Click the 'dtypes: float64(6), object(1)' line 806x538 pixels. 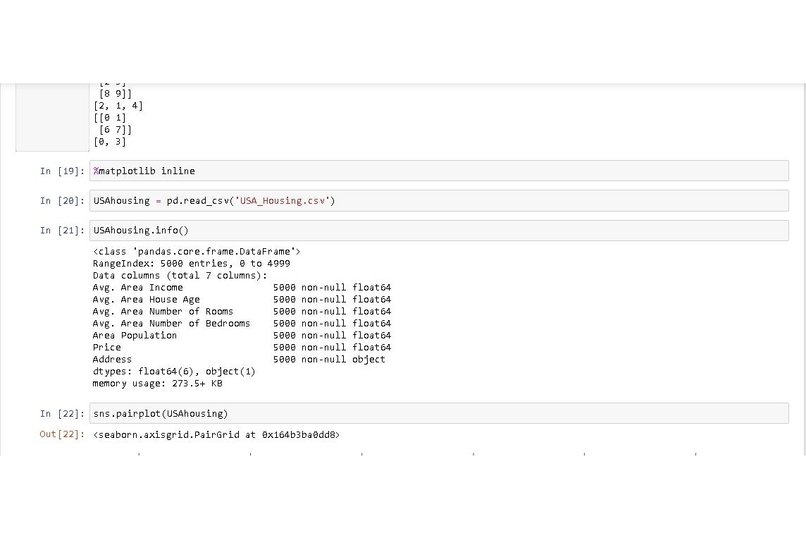(174, 371)
